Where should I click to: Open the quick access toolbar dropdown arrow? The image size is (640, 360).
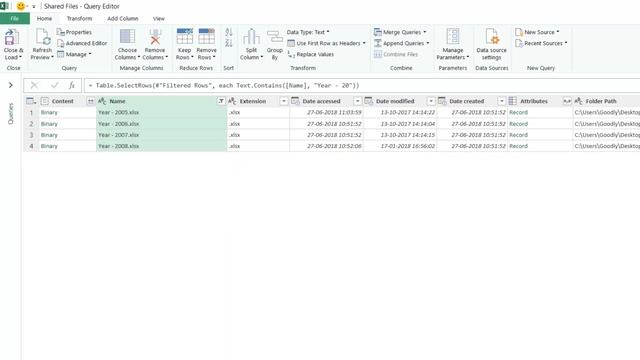click(34, 7)
